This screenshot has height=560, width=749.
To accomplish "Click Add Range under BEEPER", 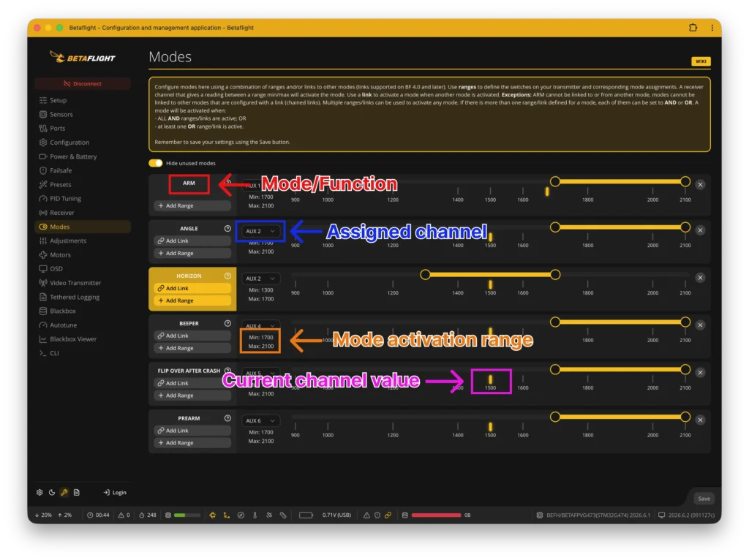I will coord(192,348).
